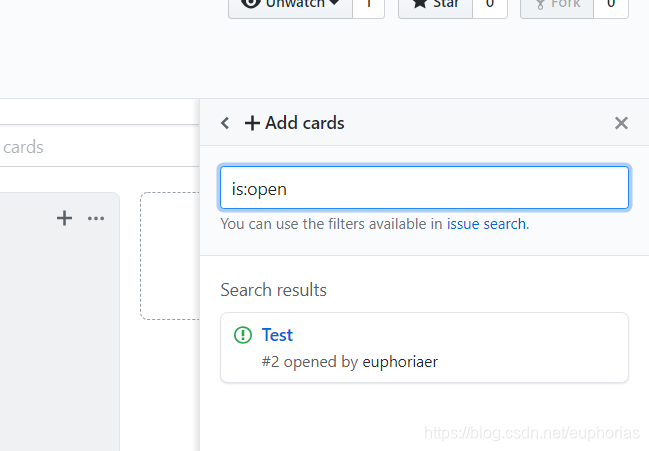Click the green open-issue icon on the Test card

click(x=243, y=335)
